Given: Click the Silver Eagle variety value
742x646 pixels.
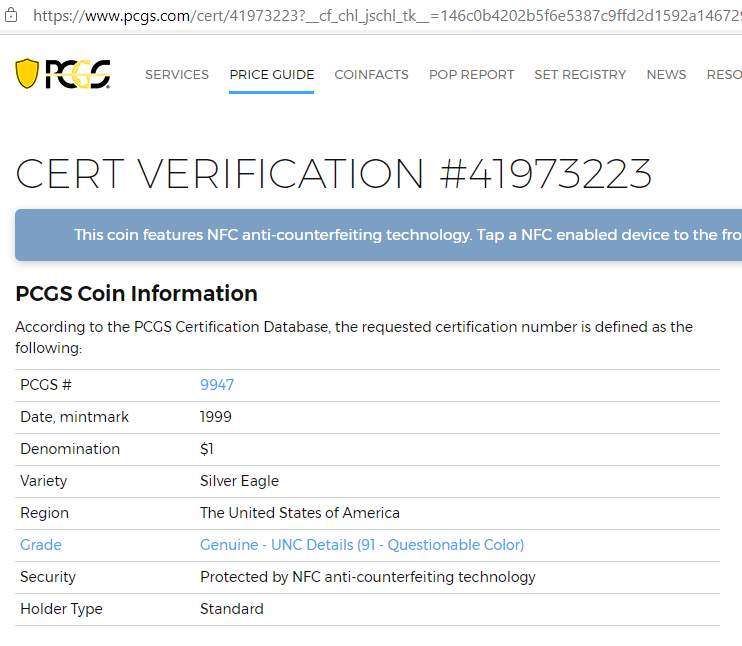Looking at the screenshot, I should click(x=239, y=481).
